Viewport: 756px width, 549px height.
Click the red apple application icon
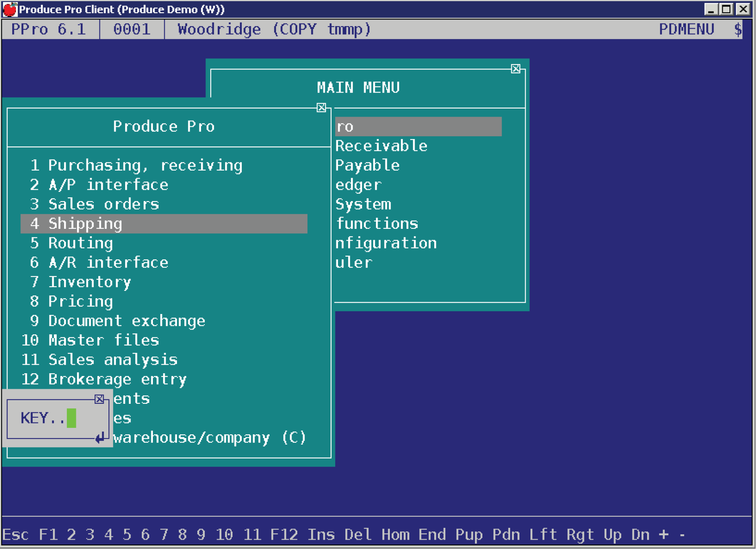point(10,9)
